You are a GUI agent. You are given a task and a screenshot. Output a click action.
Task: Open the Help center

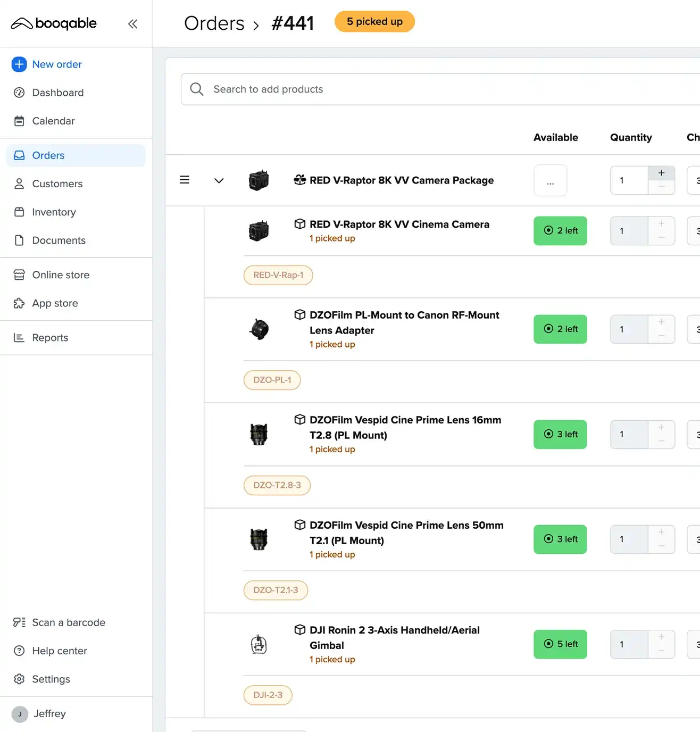tap(59, 651)
